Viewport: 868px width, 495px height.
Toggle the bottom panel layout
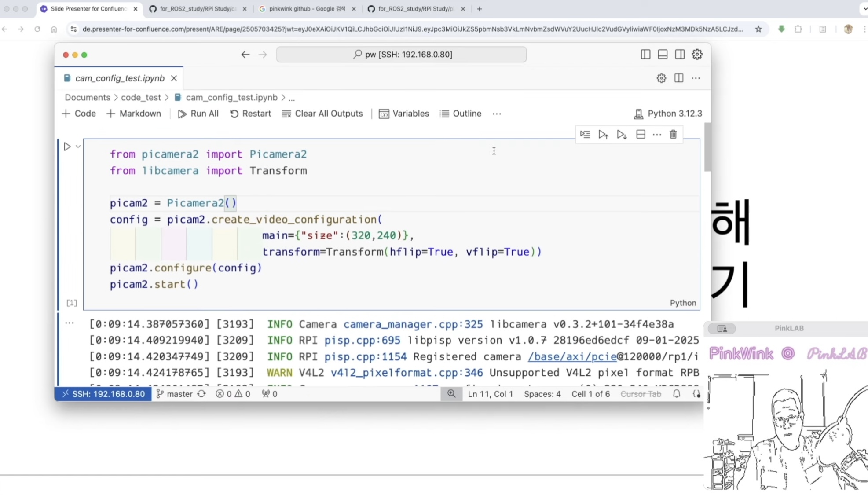(x=662, y=55)
